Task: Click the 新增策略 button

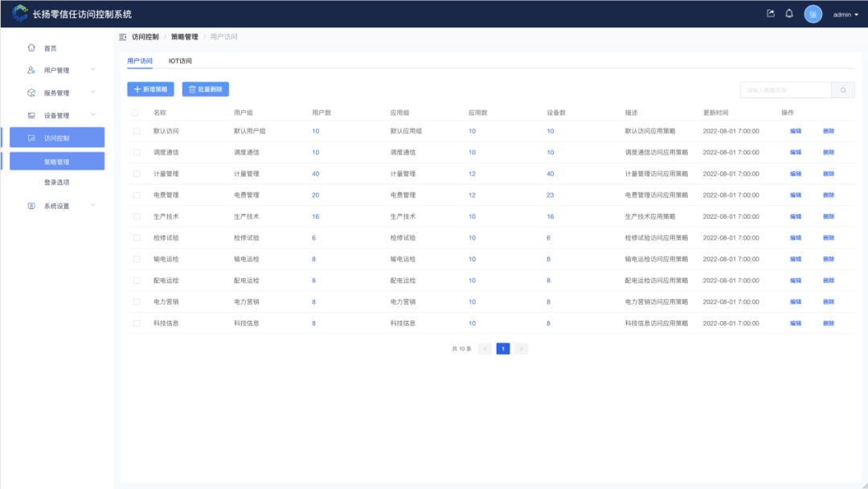Action: point(150,89)
